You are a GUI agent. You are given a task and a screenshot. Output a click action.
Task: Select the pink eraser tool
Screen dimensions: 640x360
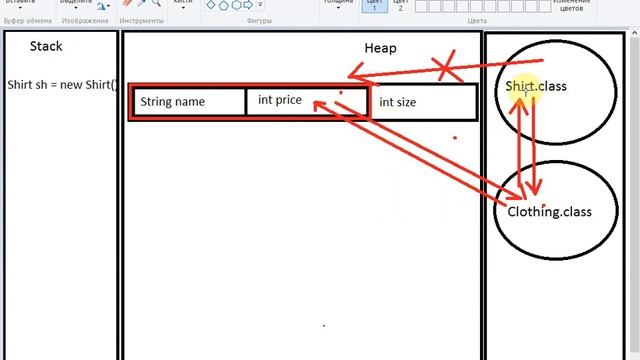tap(127, 3)
